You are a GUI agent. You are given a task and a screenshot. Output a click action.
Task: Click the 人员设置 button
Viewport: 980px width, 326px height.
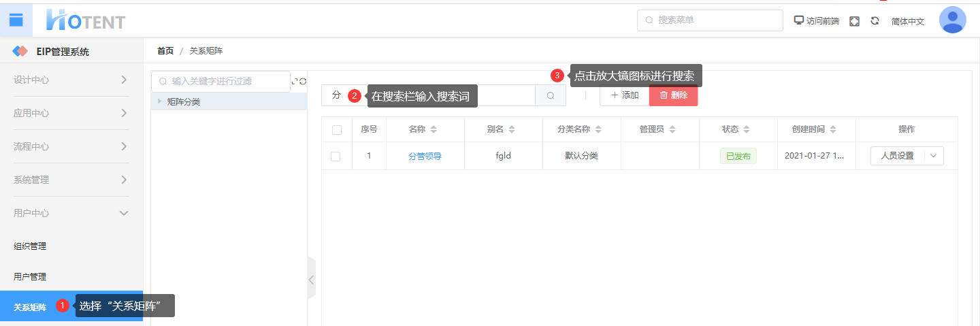897,156
